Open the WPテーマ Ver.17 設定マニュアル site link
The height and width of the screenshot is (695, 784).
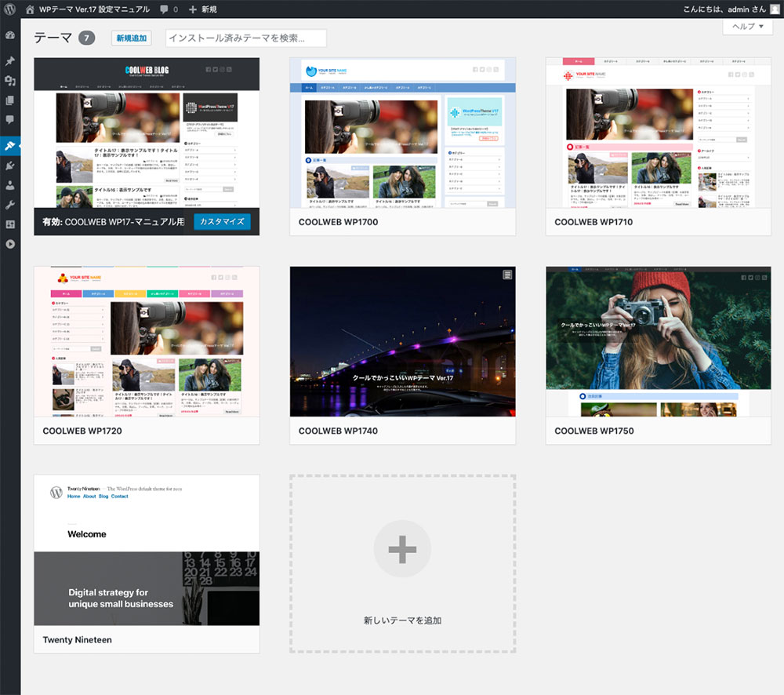click(95, 9)
